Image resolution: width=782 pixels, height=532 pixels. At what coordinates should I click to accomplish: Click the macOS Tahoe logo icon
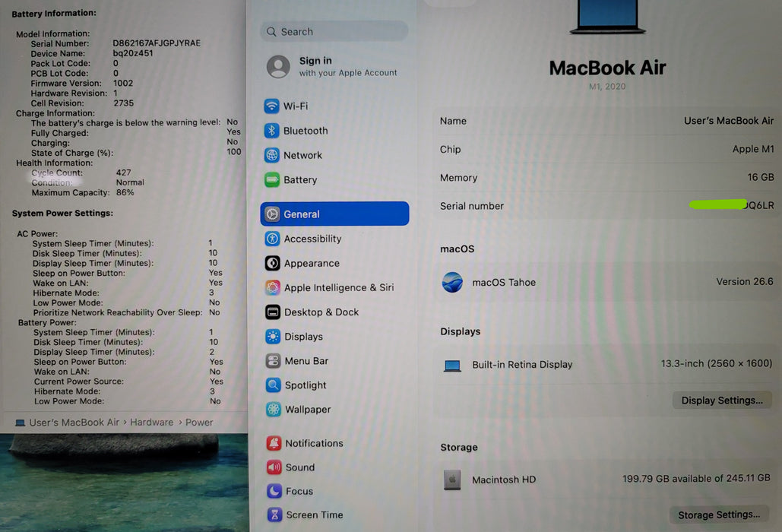(x=452, y=282)
